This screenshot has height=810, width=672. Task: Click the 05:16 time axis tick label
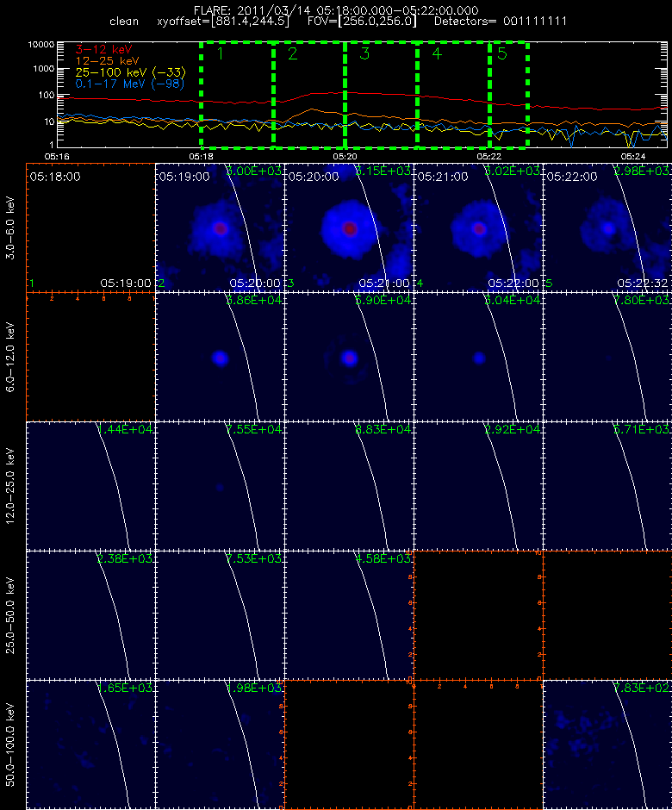click(57, 156)
